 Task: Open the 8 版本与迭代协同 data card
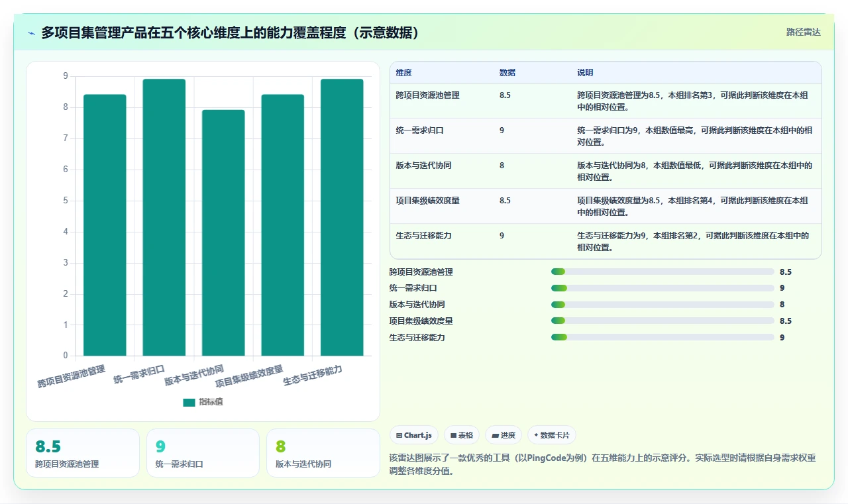[x=323, y=453]
